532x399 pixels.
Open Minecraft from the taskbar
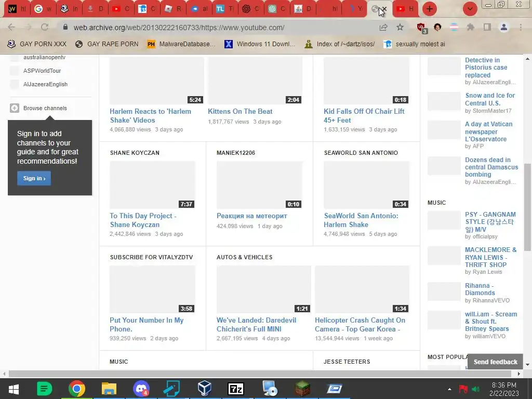point(302,389)
